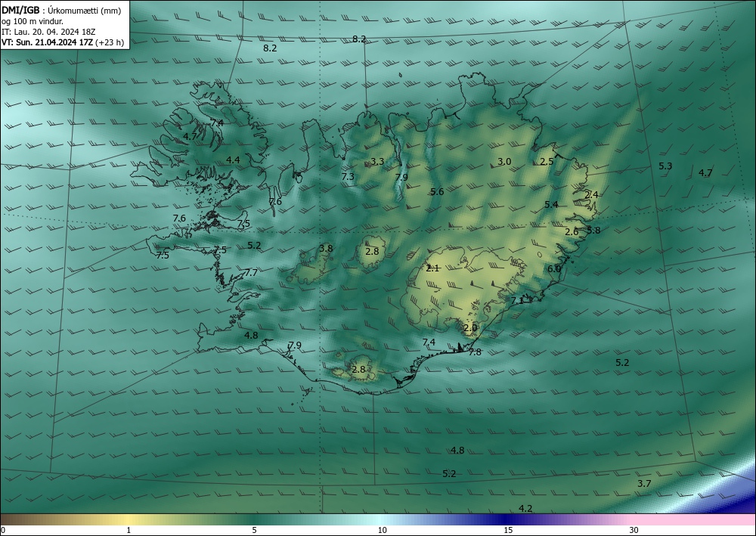Click the 30 label on the color scale
The height and width of the screenshot is (536, 756).
[x=634, y=530]
